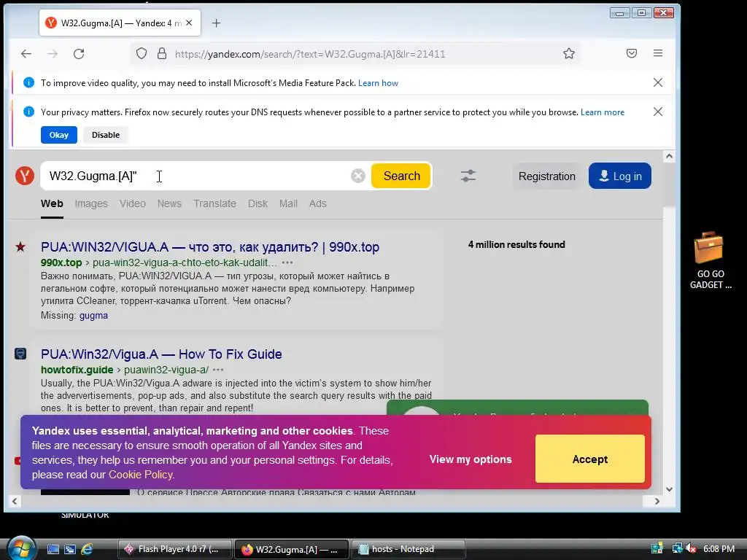Click the Show Desktop quick launch icon
Screen dimensions: 747x560
point(53,549)
